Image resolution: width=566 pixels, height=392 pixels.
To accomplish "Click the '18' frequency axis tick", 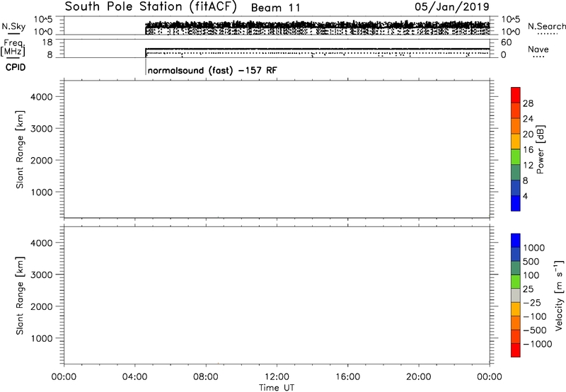I will point(47,42).
